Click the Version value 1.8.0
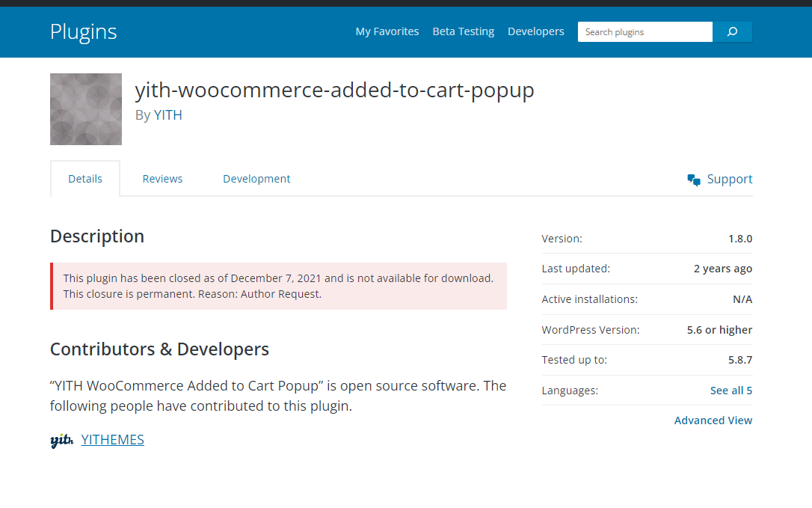The width and height of the screenshot is (812, 508). tap(740, 239)
